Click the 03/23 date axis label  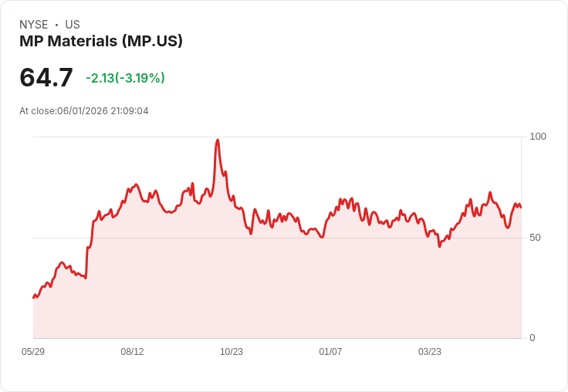click(x=430, y=352)
